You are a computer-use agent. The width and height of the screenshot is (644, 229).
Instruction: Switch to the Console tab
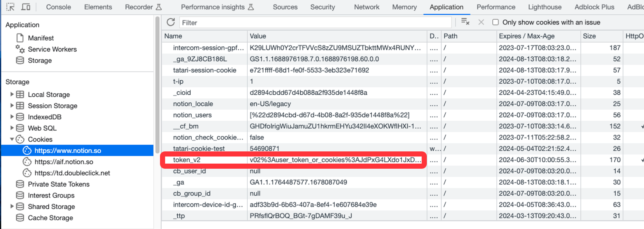[x=59, y=7]
